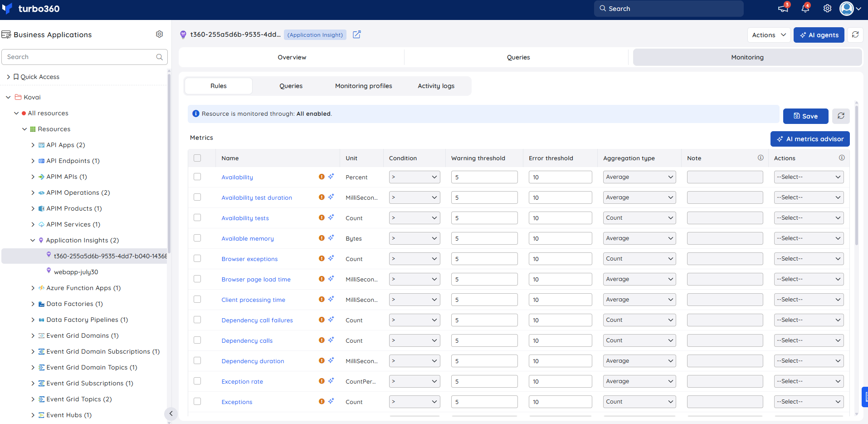Open the Dependency call failures link

point(257,320)
